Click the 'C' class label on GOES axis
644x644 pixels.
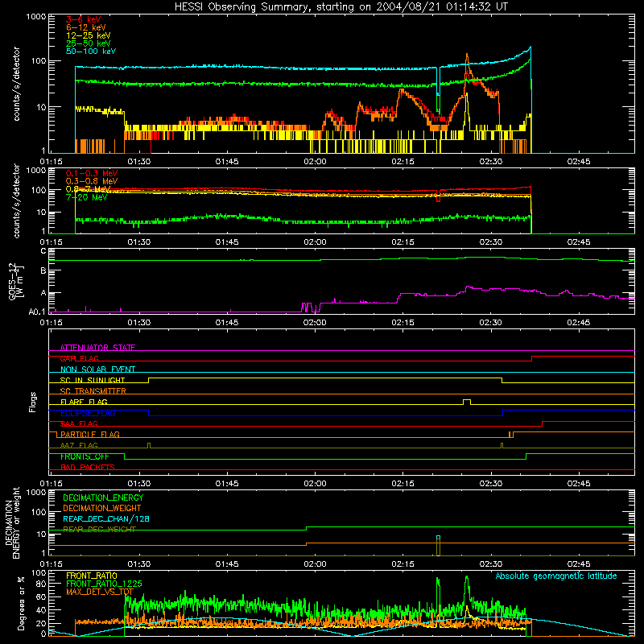click(x=43, y=251)
